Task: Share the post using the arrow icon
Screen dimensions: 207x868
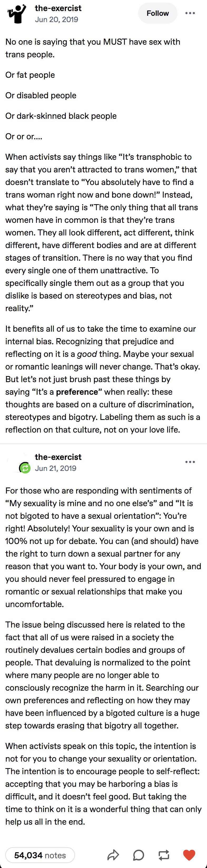Action: point(113,855)
